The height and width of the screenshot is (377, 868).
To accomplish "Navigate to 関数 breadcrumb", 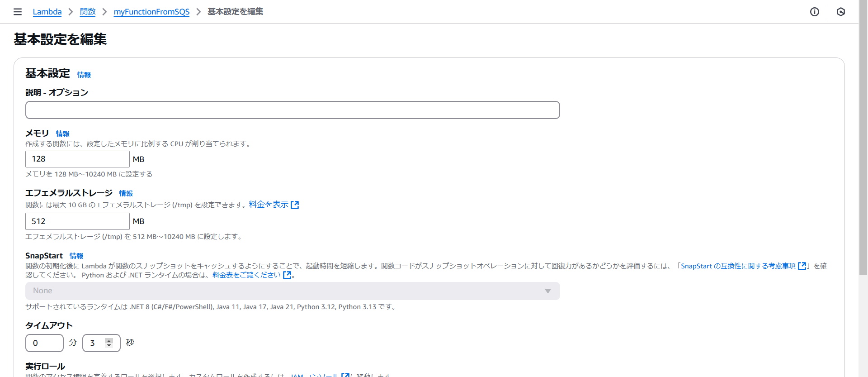I will [x=88, y=12].
